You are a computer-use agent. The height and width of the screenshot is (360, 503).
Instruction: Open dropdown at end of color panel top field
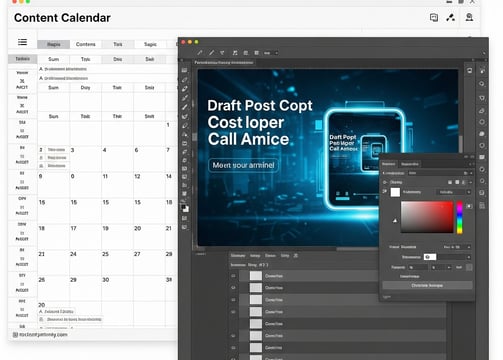471,173
